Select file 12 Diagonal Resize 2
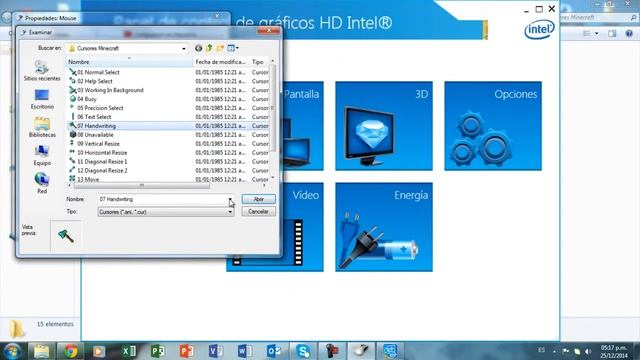 [x=102, y=171]
